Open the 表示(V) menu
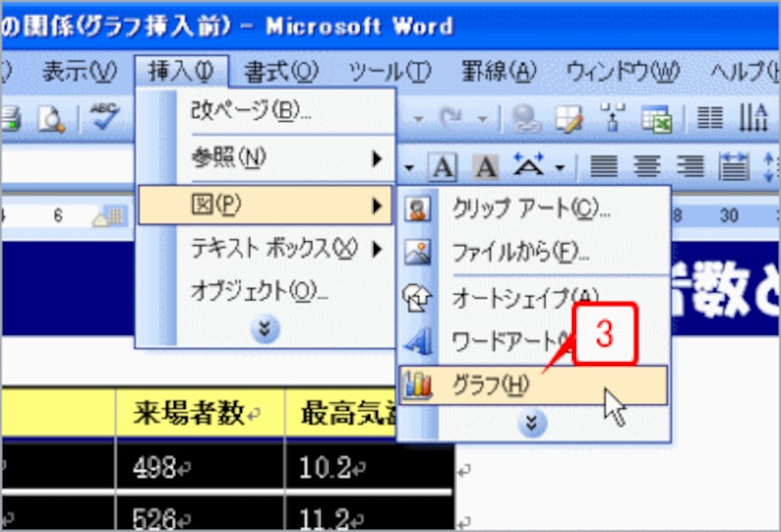 coord(79,71)
